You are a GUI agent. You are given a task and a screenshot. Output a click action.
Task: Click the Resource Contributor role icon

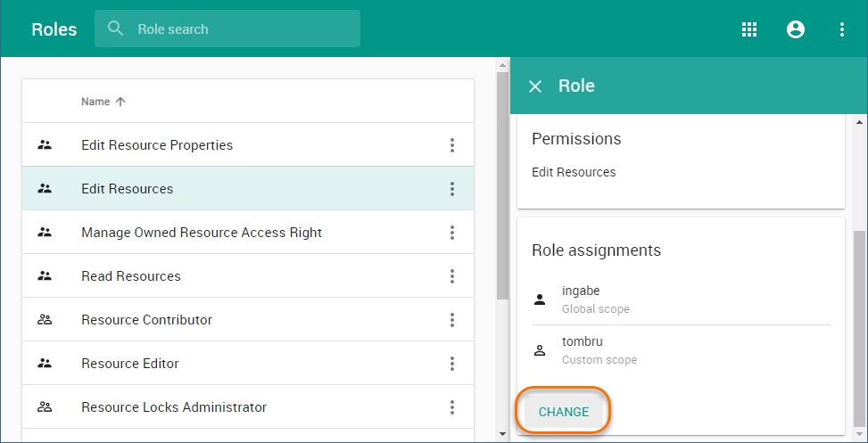click(45, 320)
